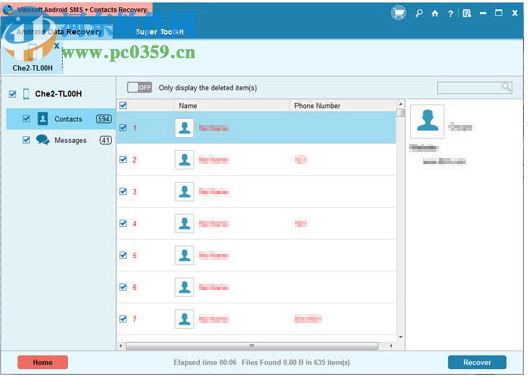Uncheck contact row 7 checkbox
Viewport: 528px width, 378px height.
(x=123, y=319)
